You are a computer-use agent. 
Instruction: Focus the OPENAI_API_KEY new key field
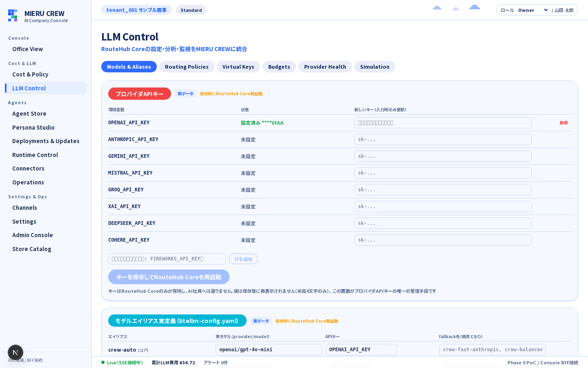pyautogui.click(x=443, y=123)
